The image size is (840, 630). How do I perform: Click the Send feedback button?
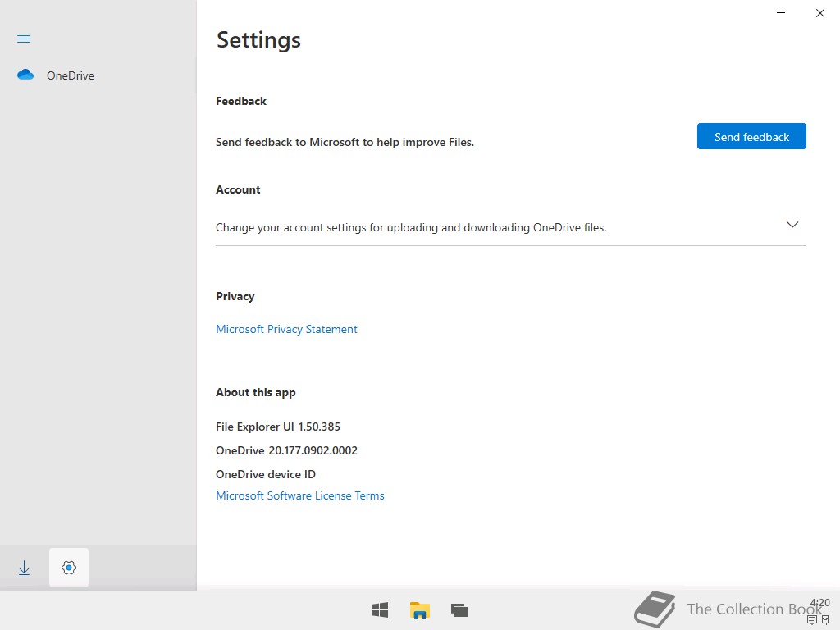[751, 137]
